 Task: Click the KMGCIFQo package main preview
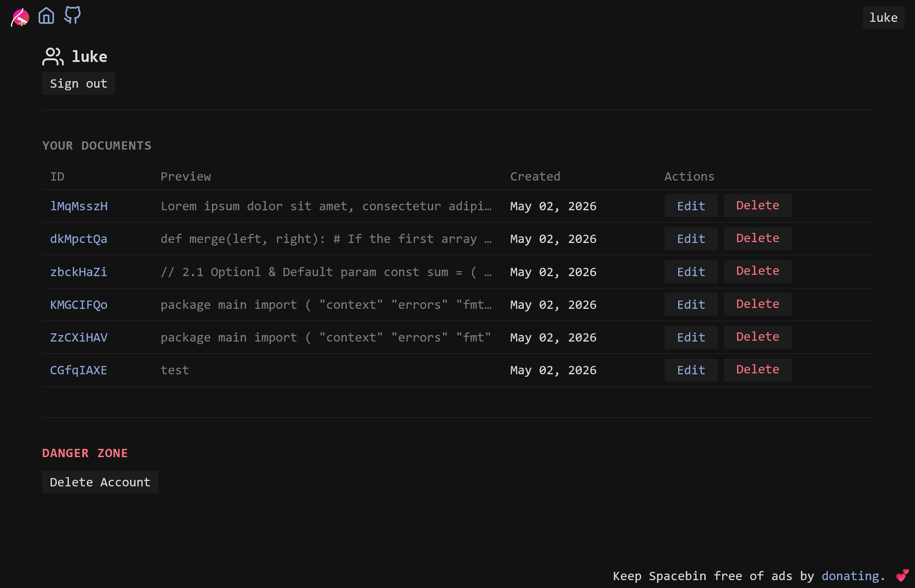pos(326,304)
